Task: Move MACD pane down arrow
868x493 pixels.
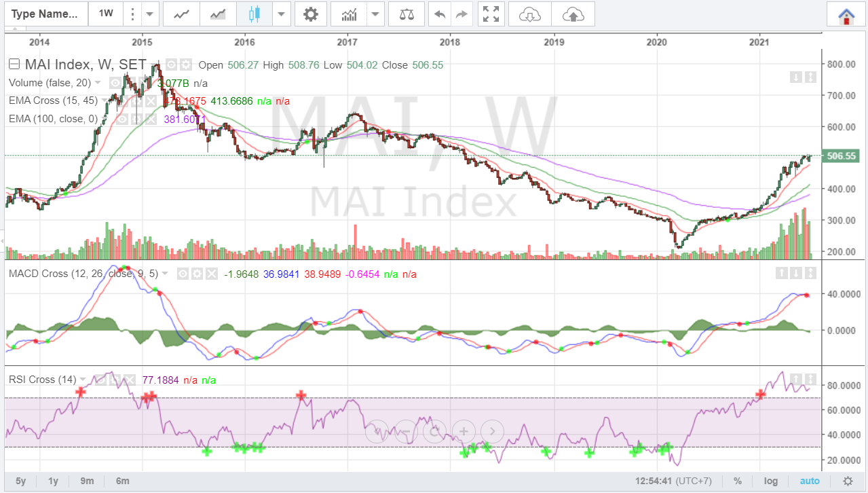Action: point(796,273)
